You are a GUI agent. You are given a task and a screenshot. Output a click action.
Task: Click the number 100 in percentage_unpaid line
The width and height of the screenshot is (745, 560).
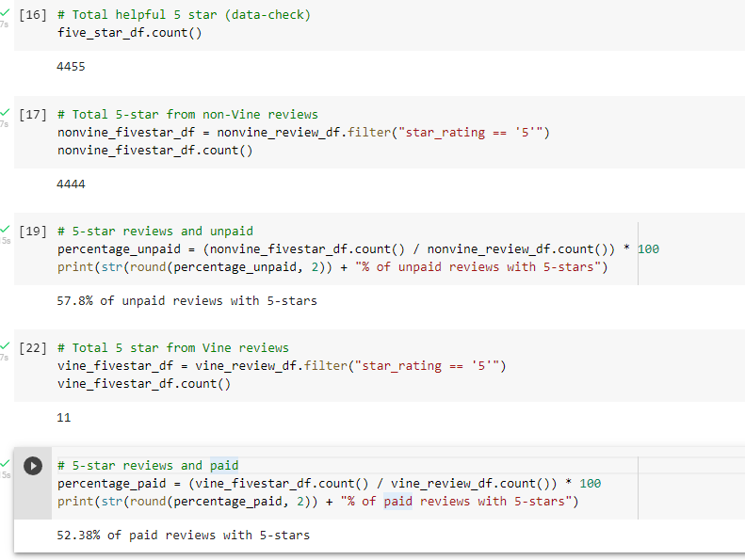(649, 249)
